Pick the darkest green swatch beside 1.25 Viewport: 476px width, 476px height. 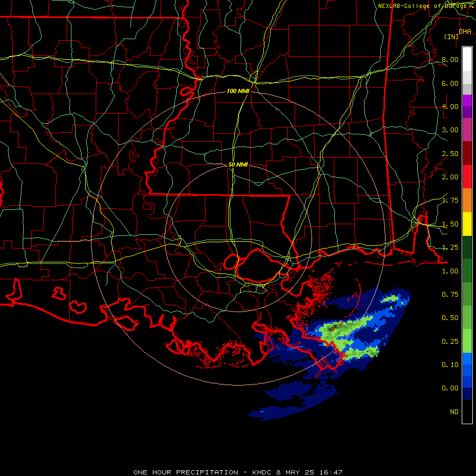tap(467, 248)
